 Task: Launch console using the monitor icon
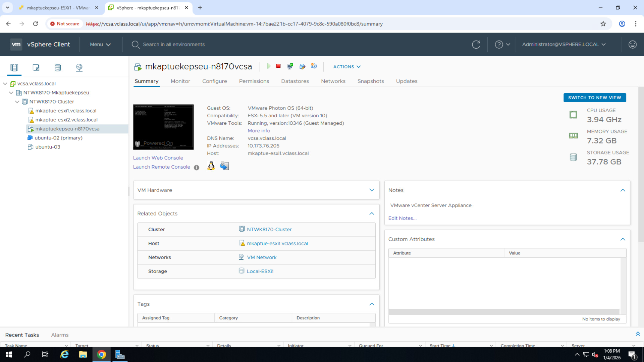[290, 66]
